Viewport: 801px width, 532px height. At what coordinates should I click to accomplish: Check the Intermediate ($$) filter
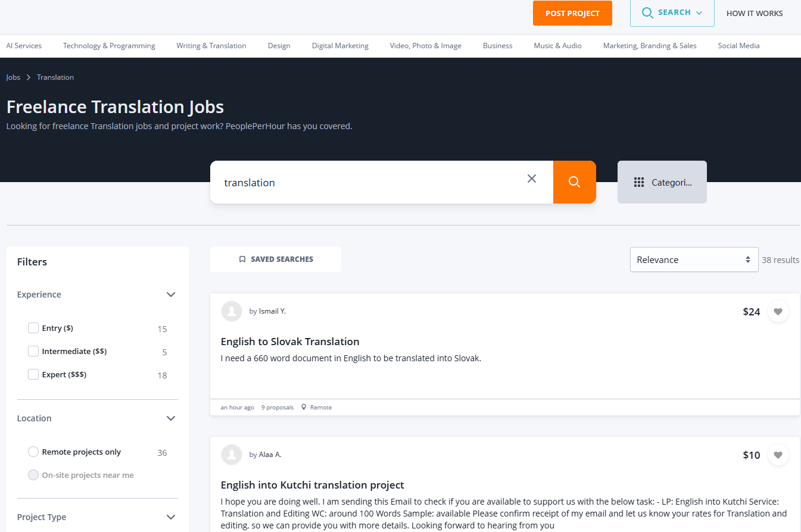[x=33, y=351]
